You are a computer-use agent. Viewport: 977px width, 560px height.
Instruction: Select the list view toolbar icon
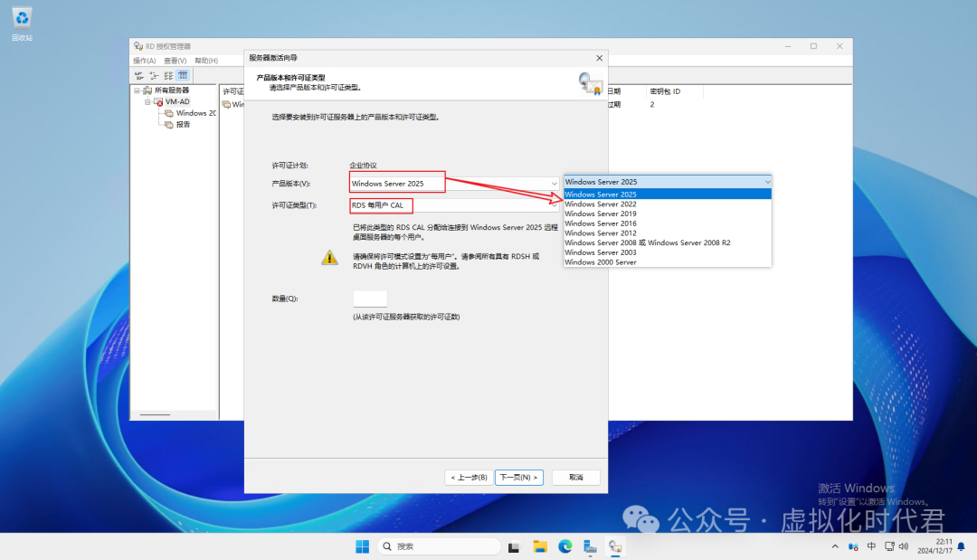[x=168, y=75]
